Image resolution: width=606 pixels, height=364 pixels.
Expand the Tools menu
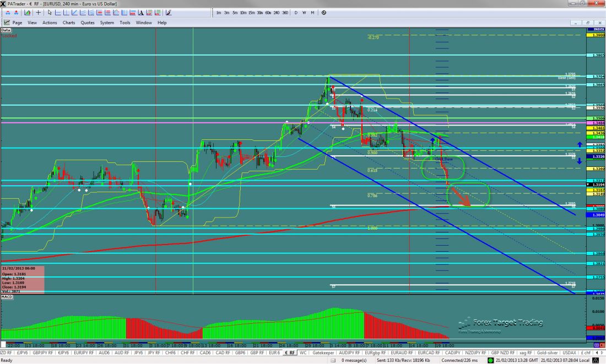(125, 23)
